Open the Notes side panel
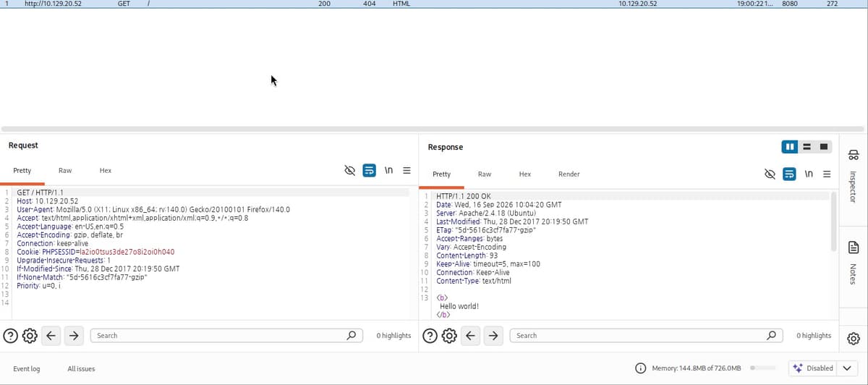 tap(854, 263)
